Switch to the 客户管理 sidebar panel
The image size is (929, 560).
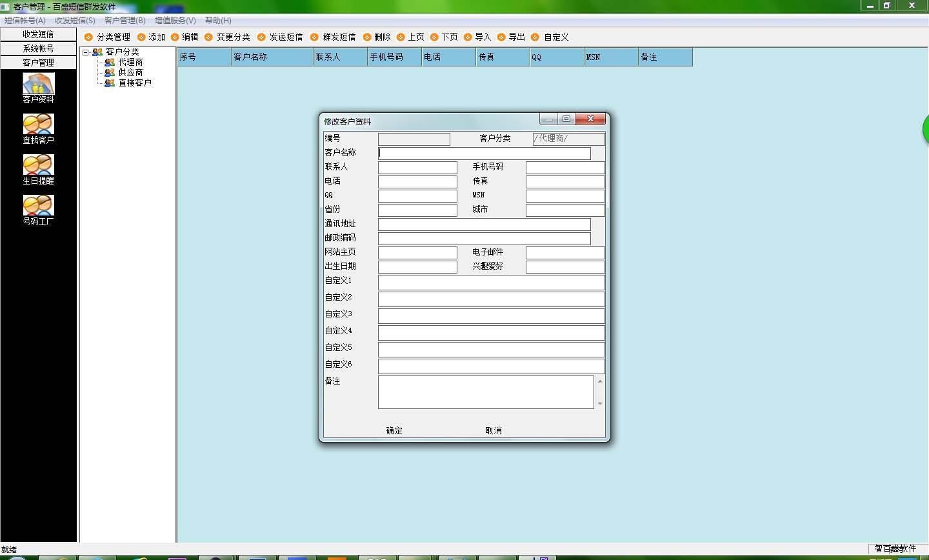tap(38, 63)
